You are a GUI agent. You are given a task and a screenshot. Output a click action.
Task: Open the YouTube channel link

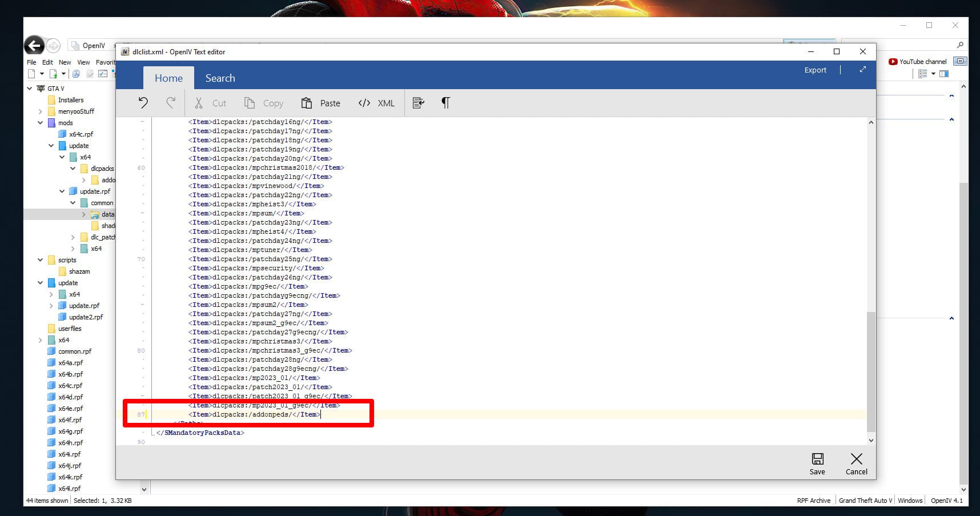pos(918,62)
